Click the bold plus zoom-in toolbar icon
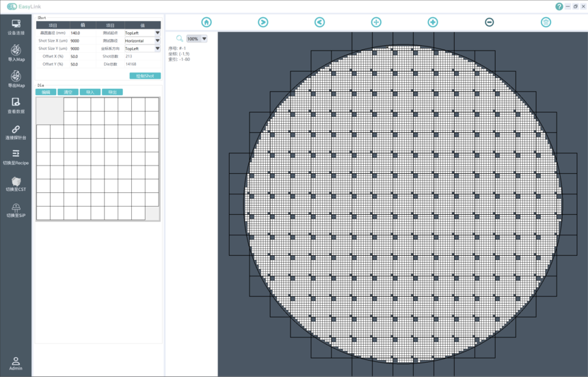588x377 pixels. 433,22
